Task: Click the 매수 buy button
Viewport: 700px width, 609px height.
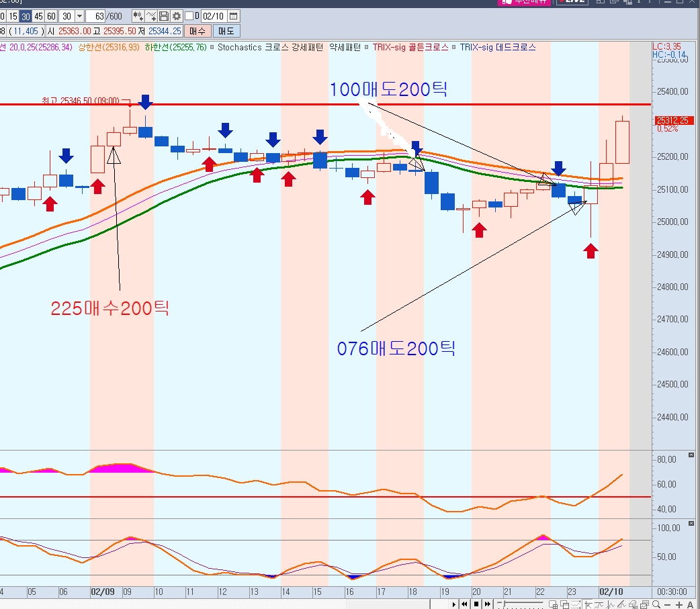Action: (198, 31)
